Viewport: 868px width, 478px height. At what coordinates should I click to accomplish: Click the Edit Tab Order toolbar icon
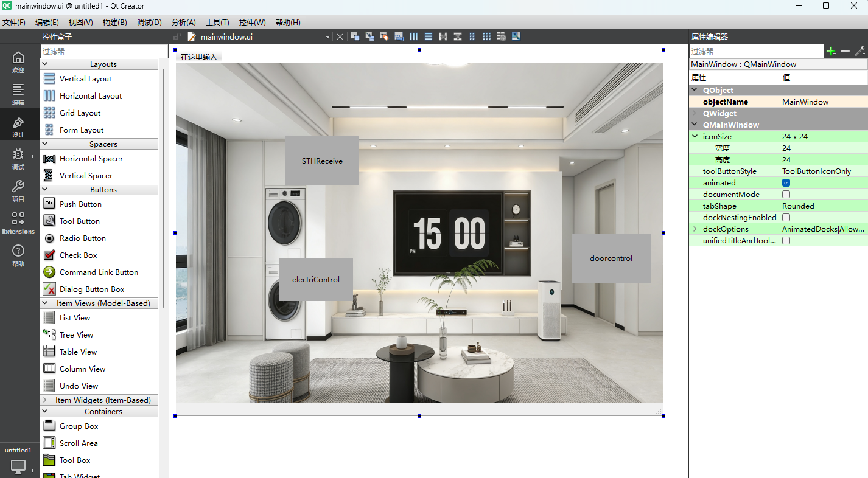coord(399,36)
